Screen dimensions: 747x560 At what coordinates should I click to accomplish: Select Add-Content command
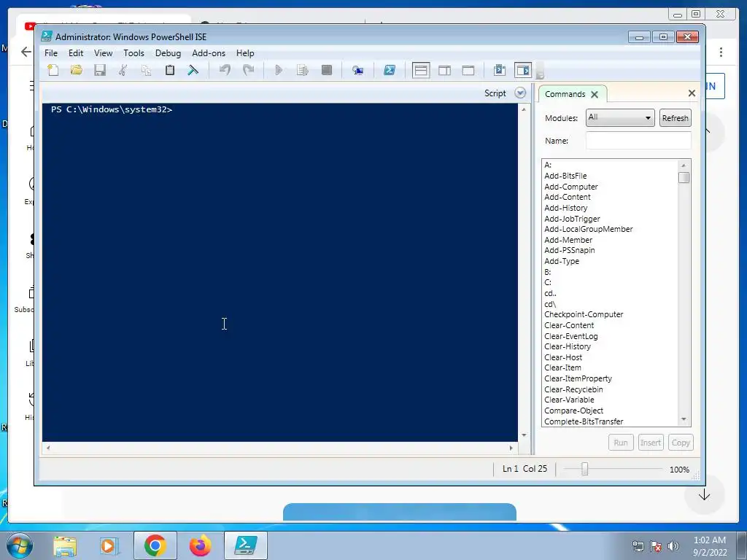pos(568,197)
